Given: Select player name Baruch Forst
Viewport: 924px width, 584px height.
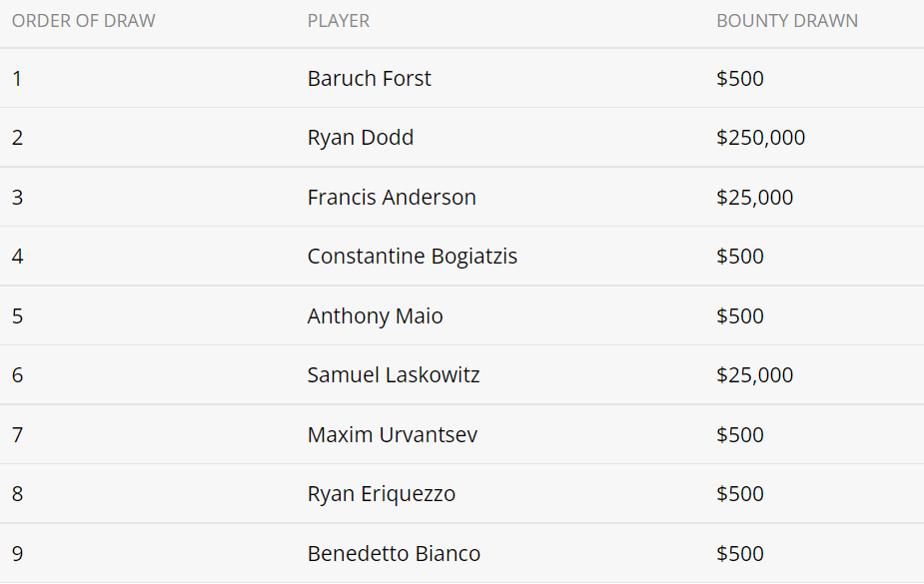Looking at the screenshot, I should click(x=370, y=79).
